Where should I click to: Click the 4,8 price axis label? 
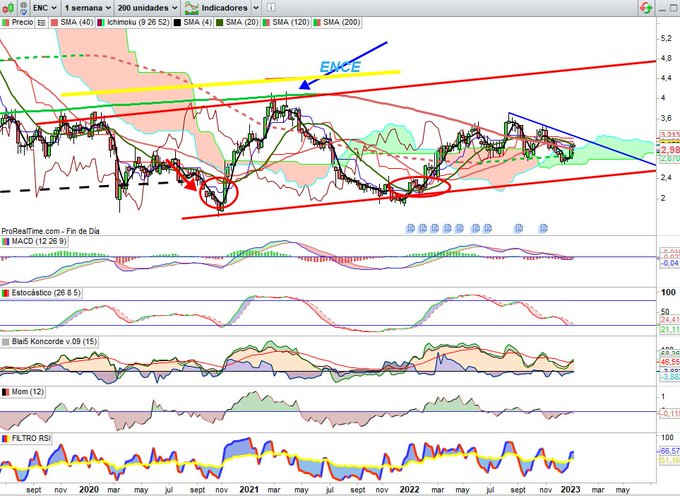[665, 59]
